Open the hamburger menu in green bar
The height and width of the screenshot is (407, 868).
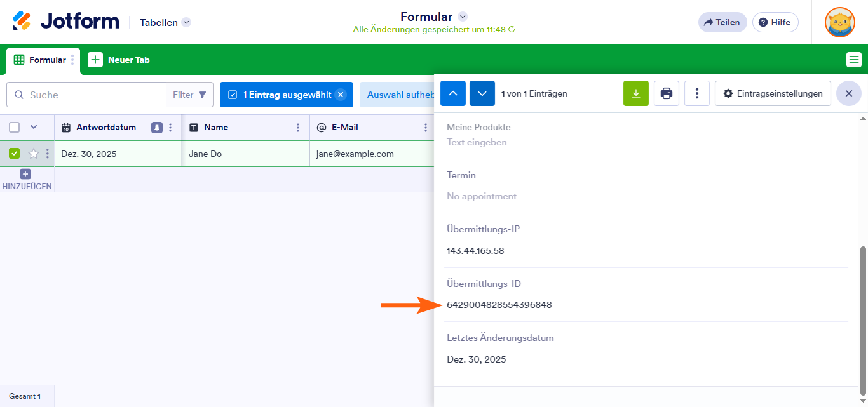[853, 60]
